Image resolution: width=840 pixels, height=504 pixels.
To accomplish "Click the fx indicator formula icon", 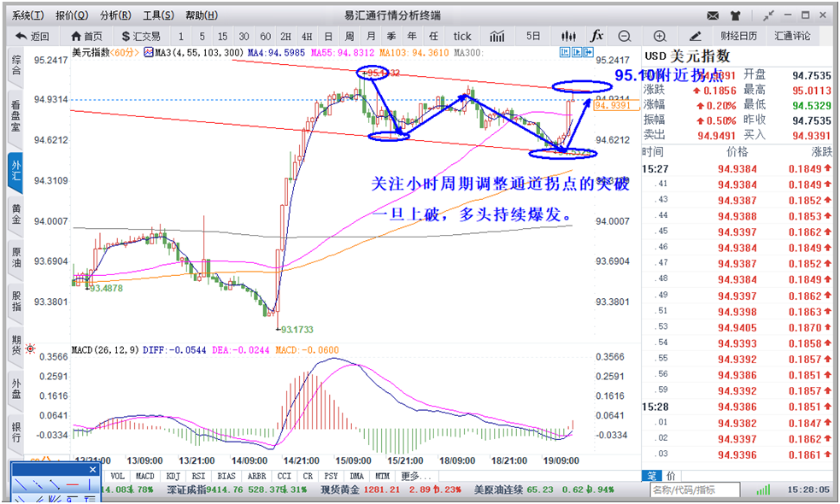I will pos(596,37).
